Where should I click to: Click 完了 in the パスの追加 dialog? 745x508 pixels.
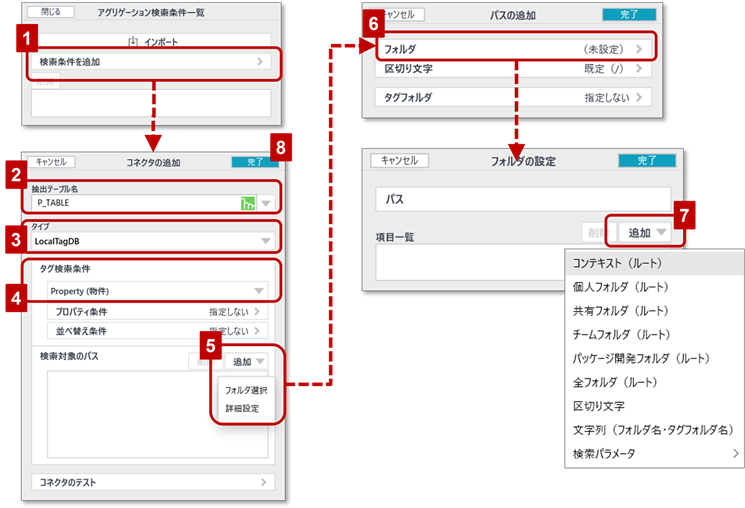click(x=629, y=15)
